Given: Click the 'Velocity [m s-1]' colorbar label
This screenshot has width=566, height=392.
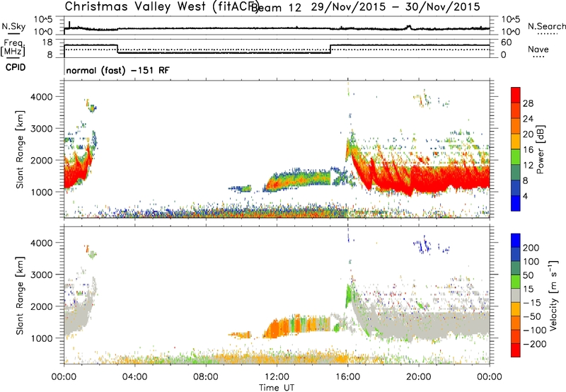Looking at the screenshot, I should click(554, 296).
